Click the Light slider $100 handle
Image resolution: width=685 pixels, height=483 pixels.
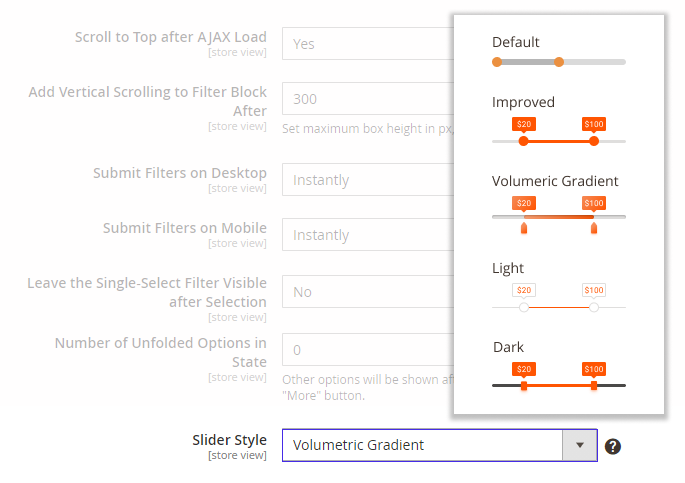pyautogui.click(x=594, y=307)
